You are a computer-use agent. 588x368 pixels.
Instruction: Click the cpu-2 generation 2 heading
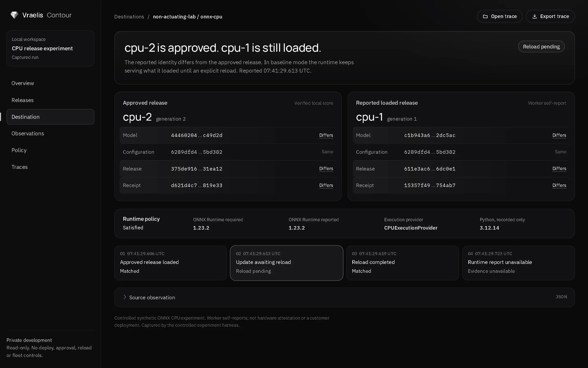pyautogui.click(x=154, y=117)
